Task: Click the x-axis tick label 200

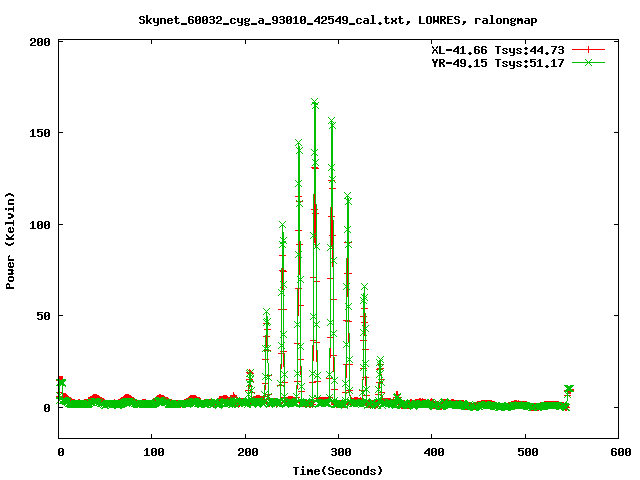Action: pyautogui.click(x=248, y=452)
